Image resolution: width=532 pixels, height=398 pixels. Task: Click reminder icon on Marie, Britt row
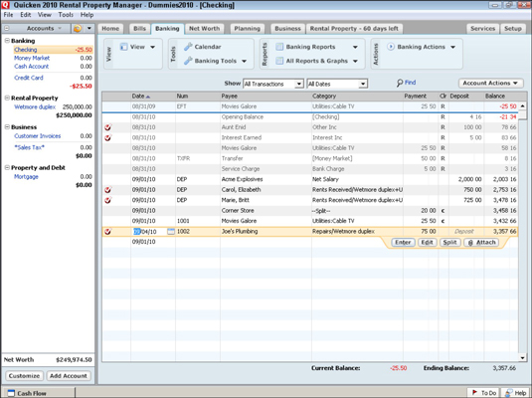pyautogui.click(x=108, y=200)
